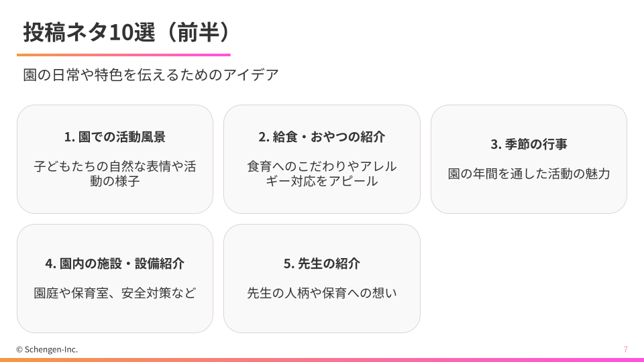Select the rounded card for 園での活動風景

[x=115, y=201]
